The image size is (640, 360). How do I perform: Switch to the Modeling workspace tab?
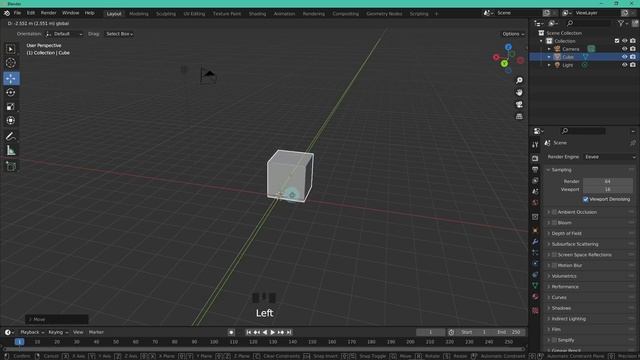[x=139, y=14]
